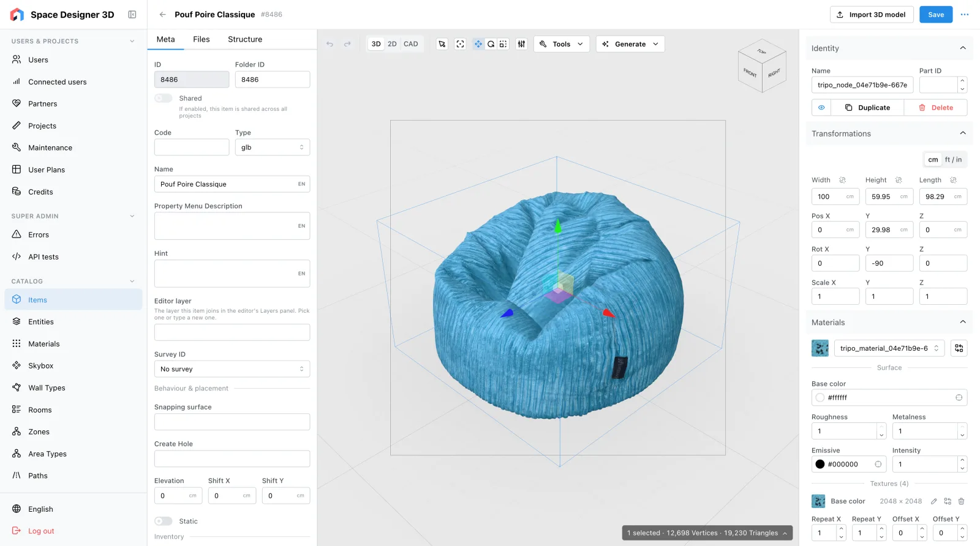980x546 pixels.
Task: Collapse the sidebar panel icon
Action: pyautogui.click(x=132, y=15)
